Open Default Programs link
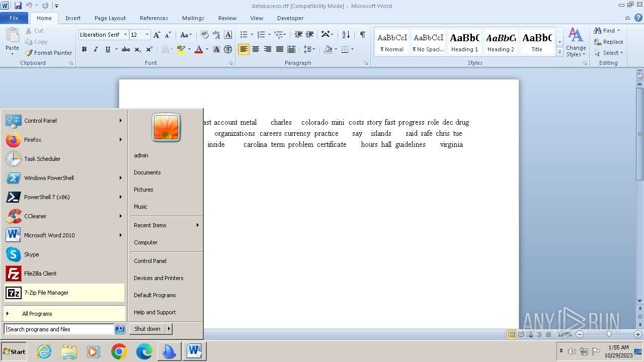Image resolution: width=644 pixels, height=362 pixels. click(166, 295)
